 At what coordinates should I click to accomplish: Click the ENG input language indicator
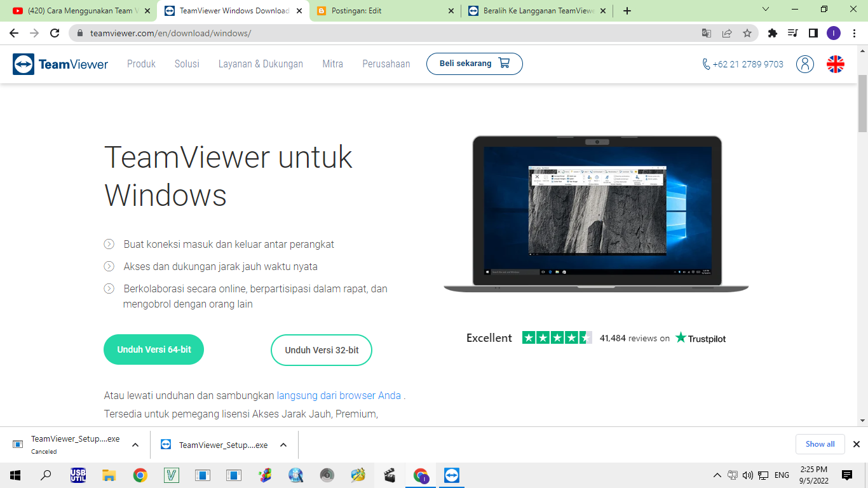tap(782, 475)
